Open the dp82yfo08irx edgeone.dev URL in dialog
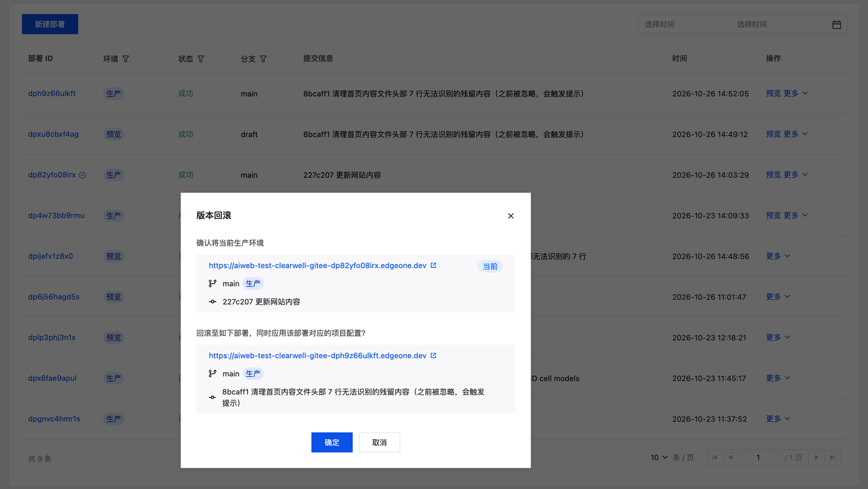This screenshot has height=489, width=868. [317, 266]
